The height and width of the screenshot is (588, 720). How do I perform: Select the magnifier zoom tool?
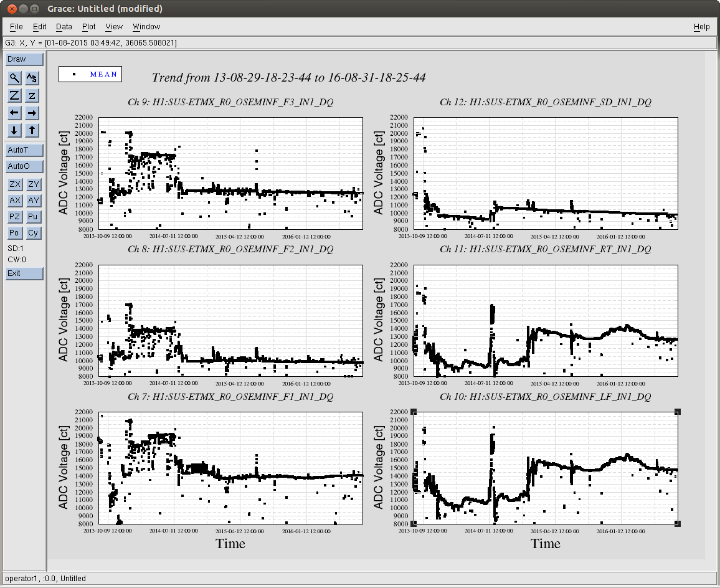coord(14,78)
